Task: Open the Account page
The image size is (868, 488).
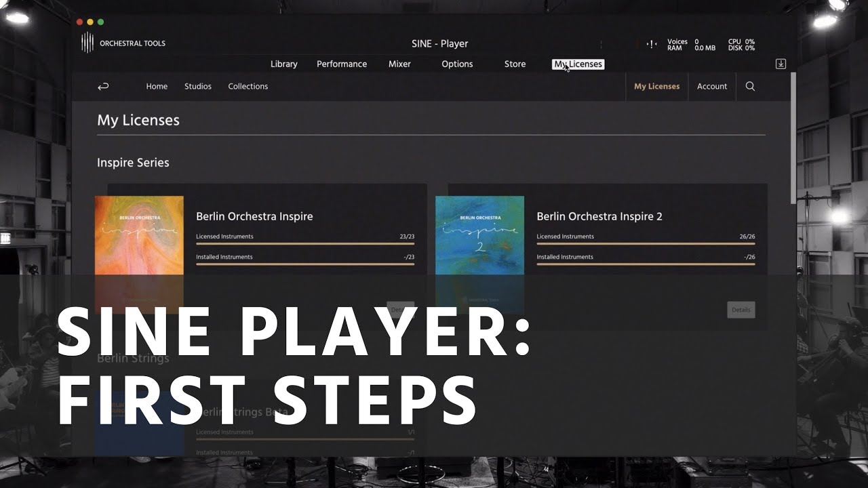Action: 712,86
